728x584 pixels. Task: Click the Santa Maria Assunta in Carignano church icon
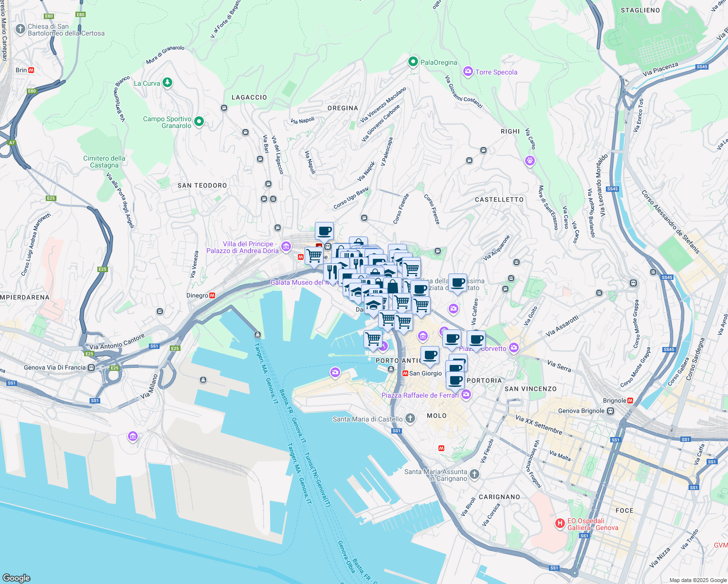tap(474, 474)
